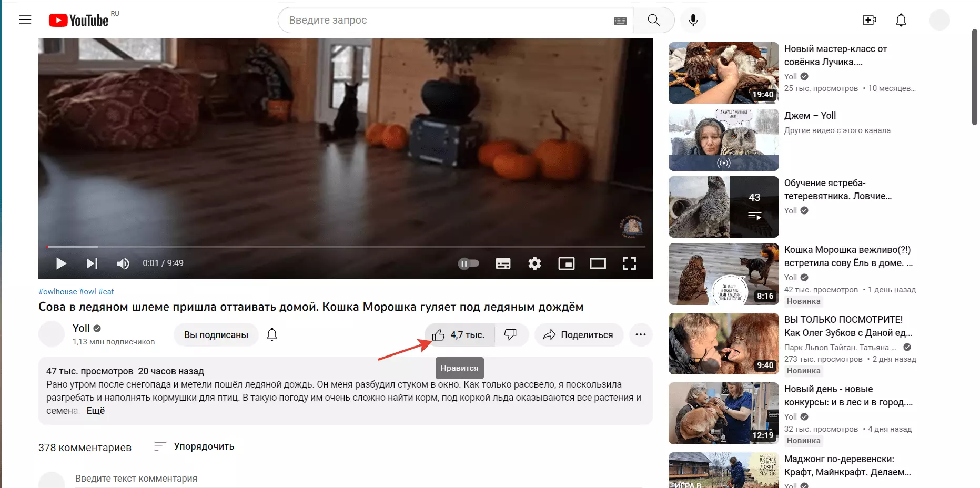This screenshot has height=488, width=980.
Task: Open the 12:19 Новый день thumbnail
Action: click(x=724, y=413)
